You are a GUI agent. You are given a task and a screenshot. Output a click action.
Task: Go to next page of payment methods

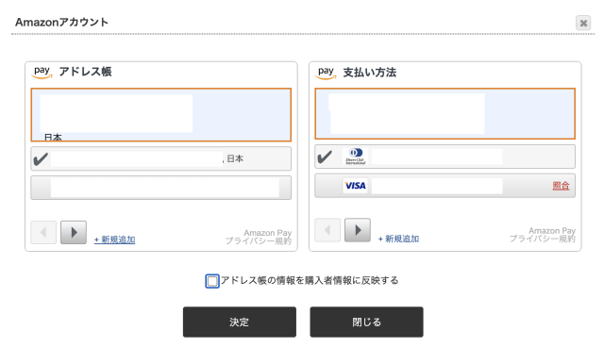click(x=358, y=230)
